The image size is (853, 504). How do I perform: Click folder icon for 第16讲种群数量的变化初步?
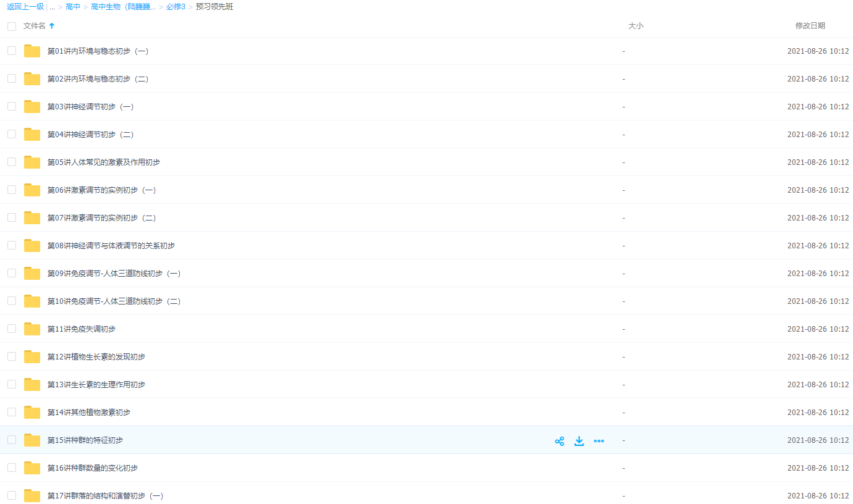[32, 468]
